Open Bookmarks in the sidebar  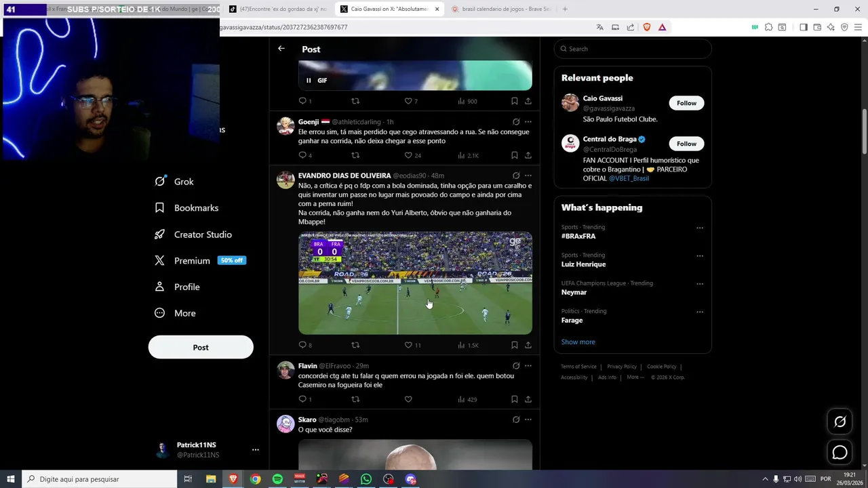point(186,208)
